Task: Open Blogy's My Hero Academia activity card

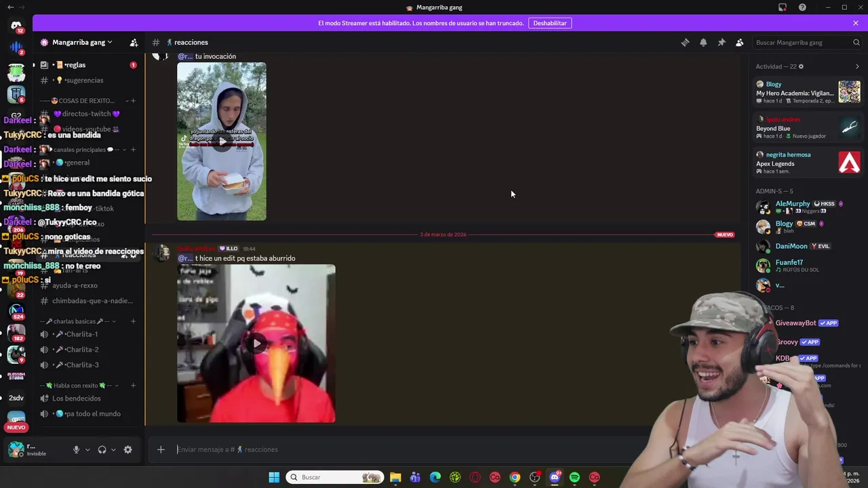Action: coord(808,92)
